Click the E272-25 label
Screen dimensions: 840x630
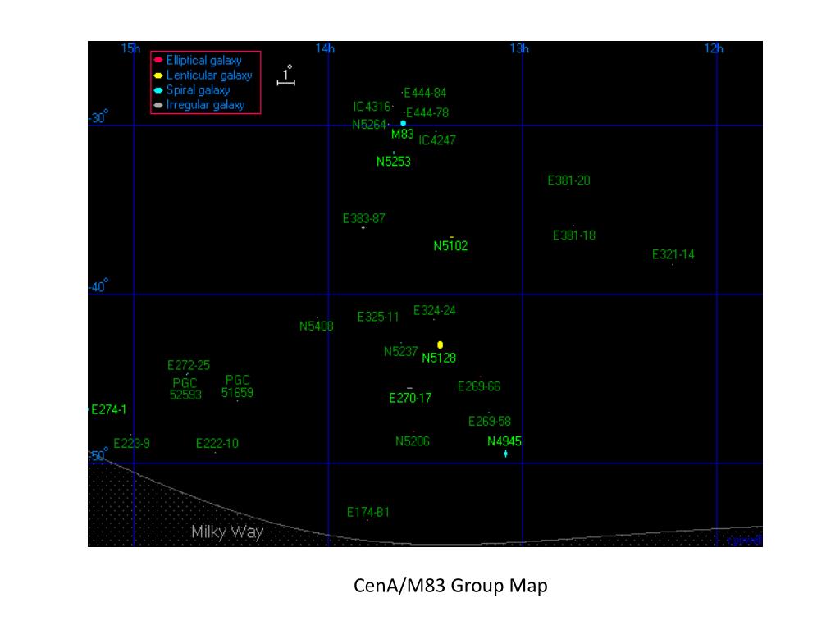click(x=189, y=365)
